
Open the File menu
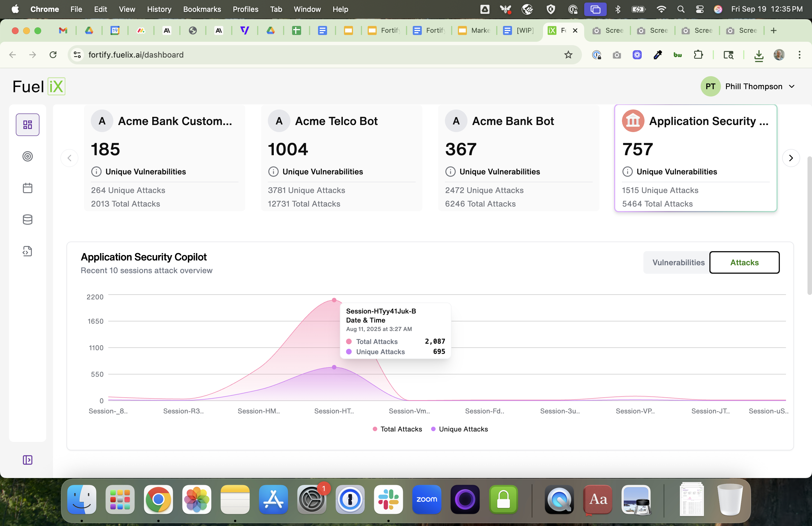(x=76, y=9)
